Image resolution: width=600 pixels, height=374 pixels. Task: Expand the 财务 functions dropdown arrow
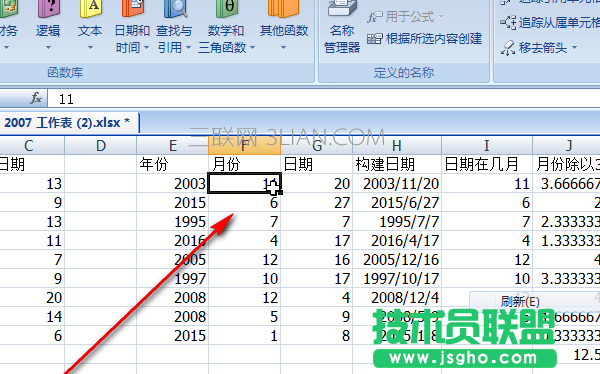(x=6, y=48)
